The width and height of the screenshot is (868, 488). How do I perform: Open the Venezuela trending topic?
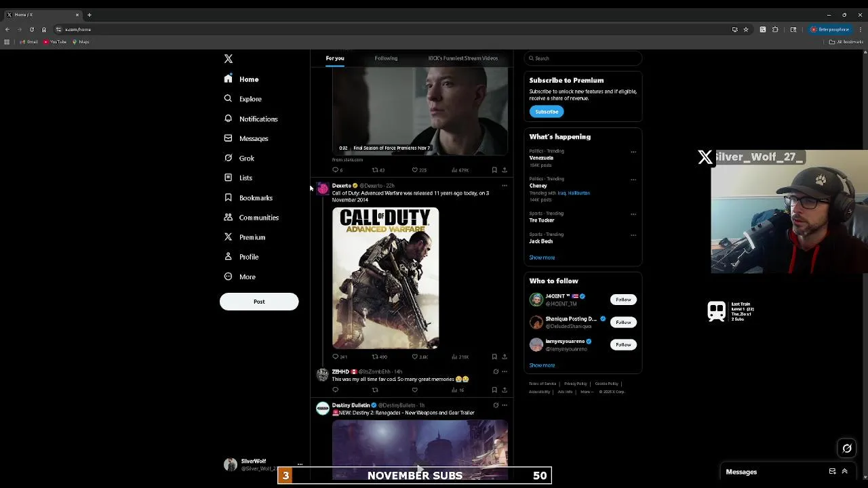tap(541, 158)
